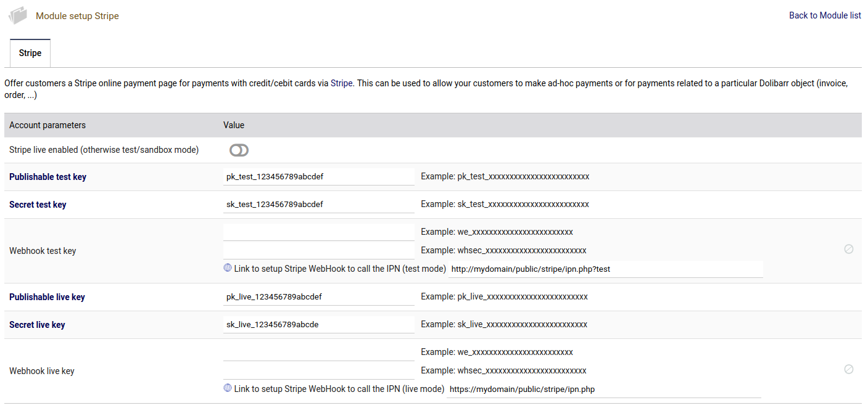The image size is (868, 408).
Task: Focus the Webhook test key we_ ID field
Action: (319, 232)
